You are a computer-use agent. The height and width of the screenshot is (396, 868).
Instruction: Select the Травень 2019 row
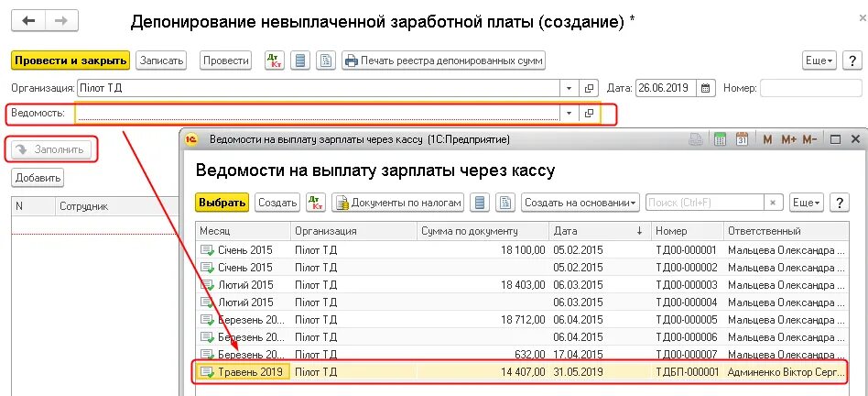click(522, 371)
